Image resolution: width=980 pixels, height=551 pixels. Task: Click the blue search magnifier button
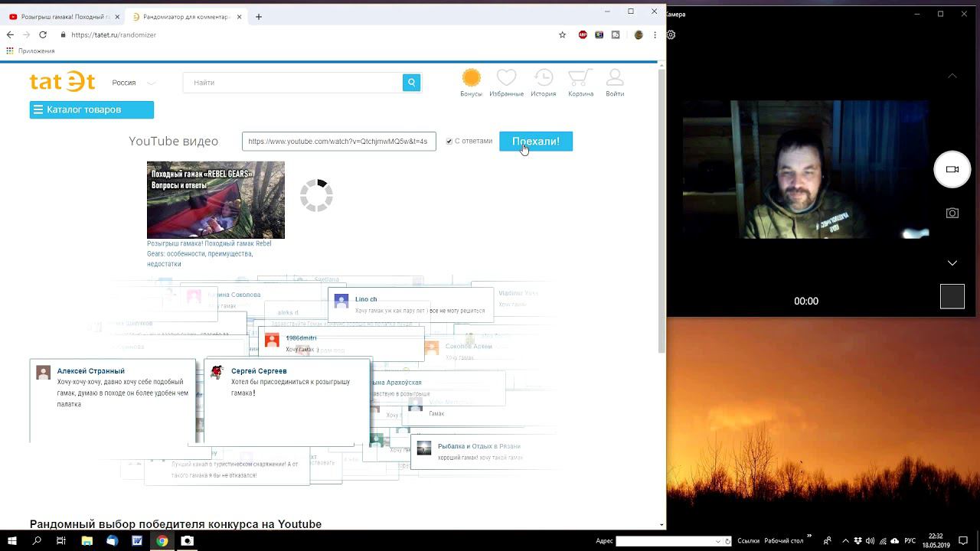coord(411,83)
